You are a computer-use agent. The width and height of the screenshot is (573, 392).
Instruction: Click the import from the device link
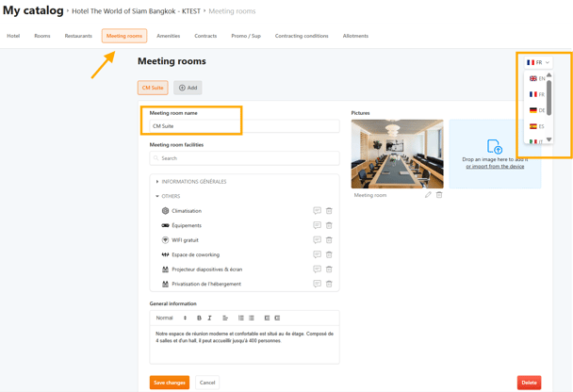click(x=495, y=167)
